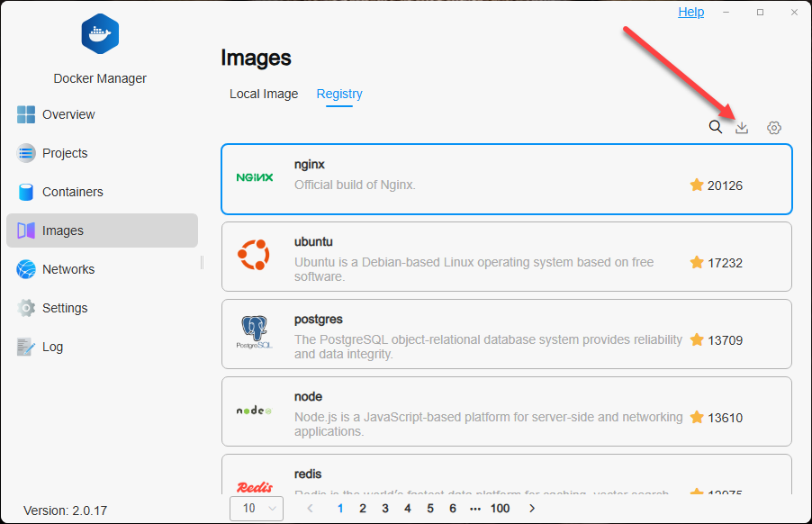Click the search icon above the image list
This screenshot has width=812, height=524.
coord(715,127)
